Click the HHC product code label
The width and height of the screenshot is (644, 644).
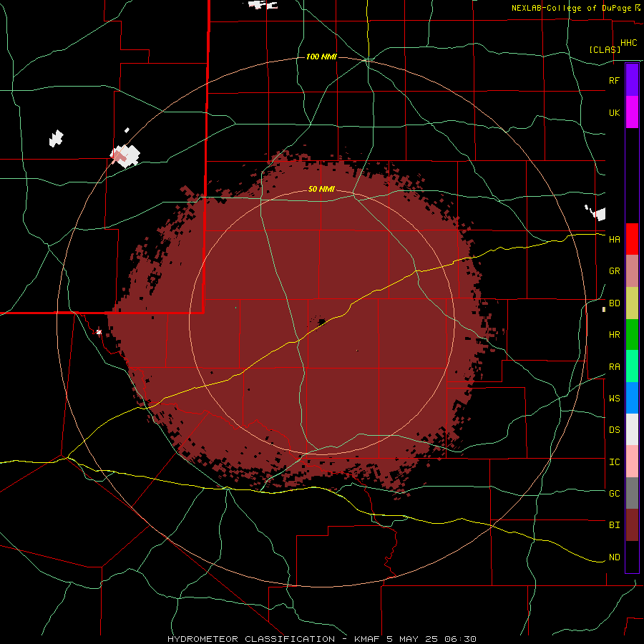click(628, 43)
